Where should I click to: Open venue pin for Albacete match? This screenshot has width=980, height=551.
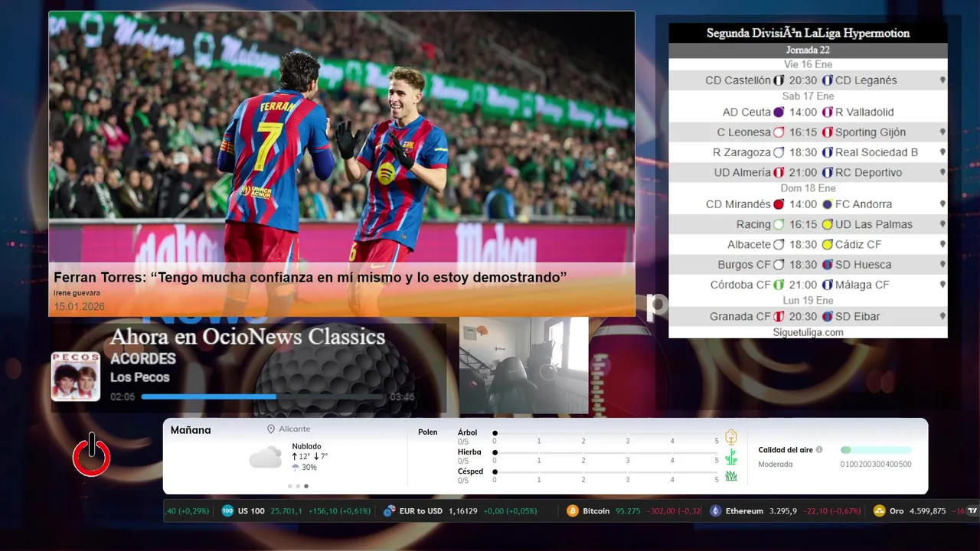tap(942, 245)
